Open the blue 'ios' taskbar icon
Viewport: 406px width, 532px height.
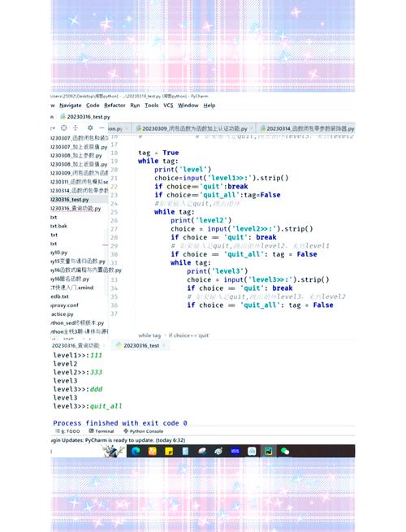pos(235,451)
